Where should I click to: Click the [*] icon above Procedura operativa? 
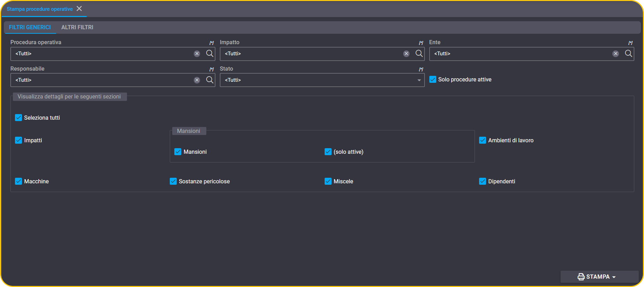[x=212, y=43]
